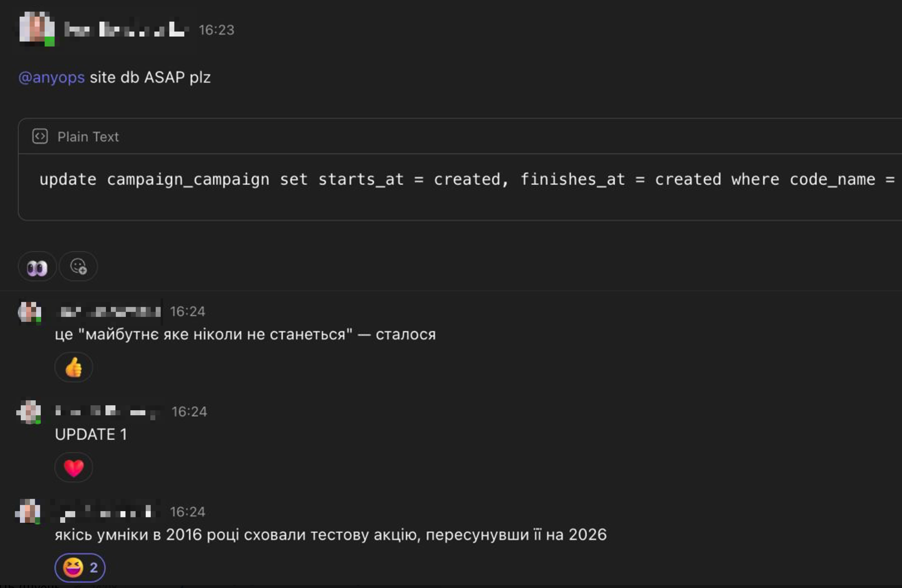Toggle the laughing emoji reaction with count 2
The height and width of the screenshot is (588, 902).
coord(80,568)
